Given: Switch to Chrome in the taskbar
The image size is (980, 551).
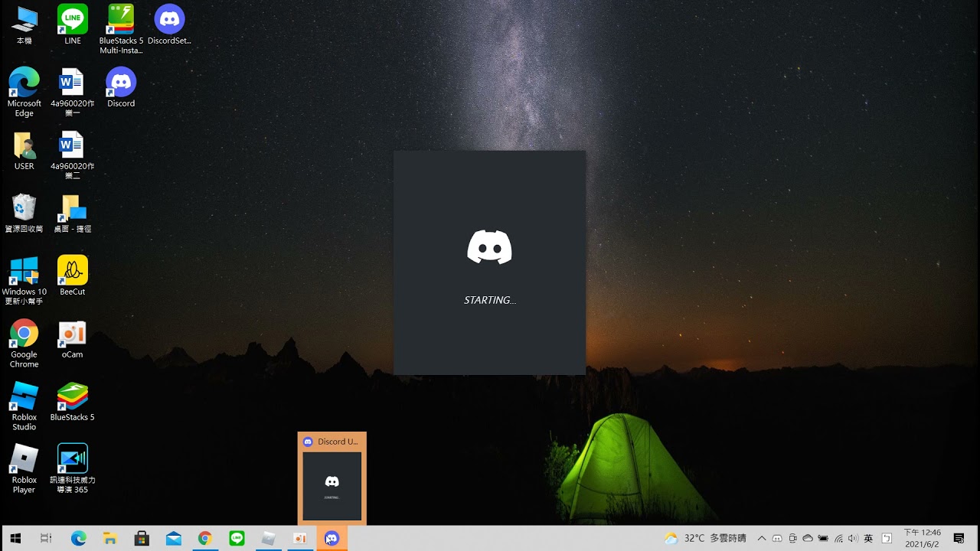Looking at the screenshot, I should point(204,539).
